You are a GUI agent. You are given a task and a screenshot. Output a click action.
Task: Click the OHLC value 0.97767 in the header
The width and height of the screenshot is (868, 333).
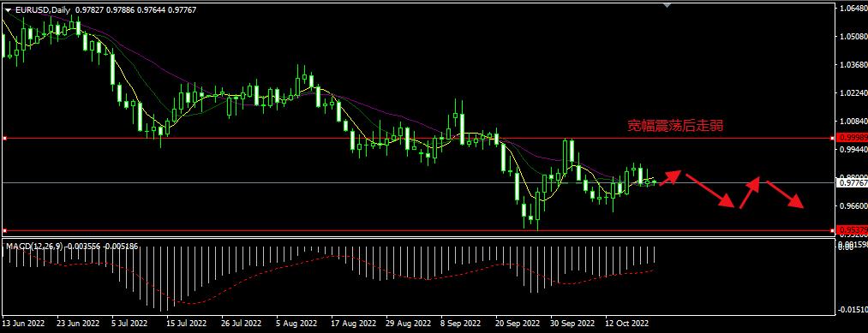coord(183,10)
